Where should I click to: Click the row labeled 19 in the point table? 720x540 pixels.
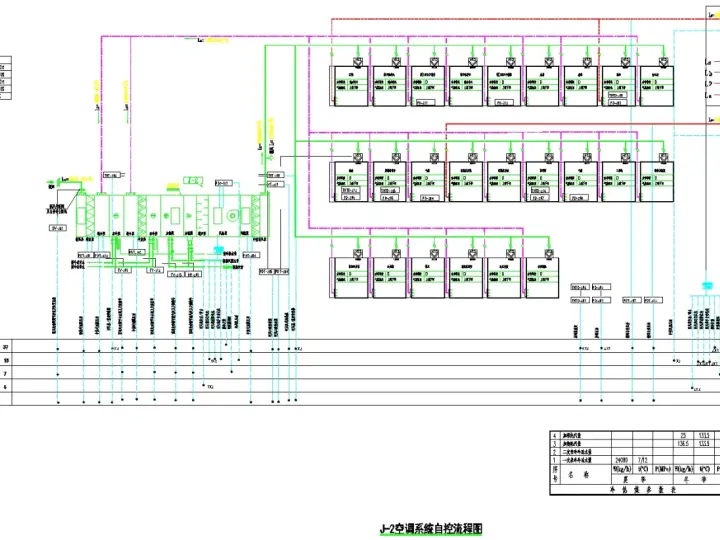(x=360, y=360)
